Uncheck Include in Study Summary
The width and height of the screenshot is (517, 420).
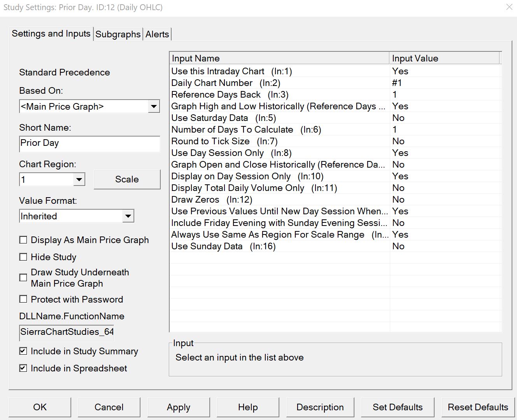tap(23, 351)
